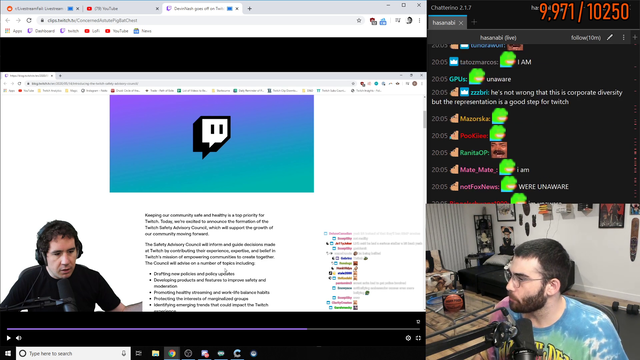The height and width of the screenshot is (360, 640).
Task: Click username RanitaOP in chat
Action: pyautogui.click(x=475, y=153)
